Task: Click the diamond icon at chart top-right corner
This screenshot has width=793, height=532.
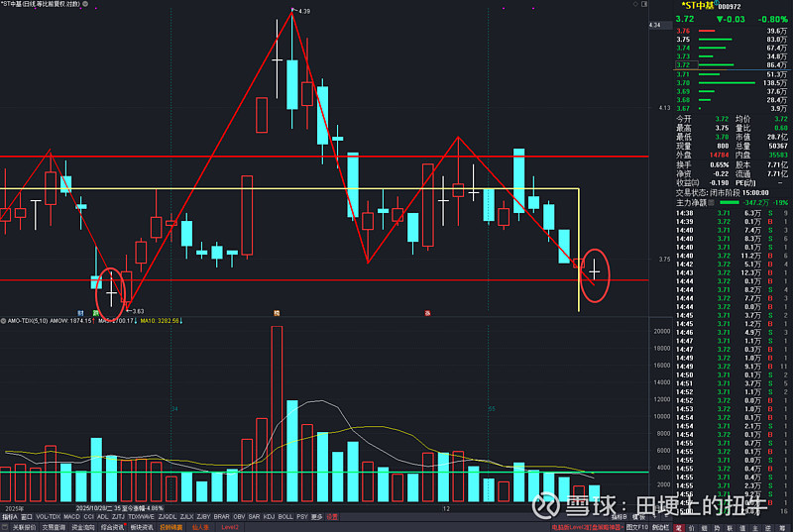Action: click(635, 4)
